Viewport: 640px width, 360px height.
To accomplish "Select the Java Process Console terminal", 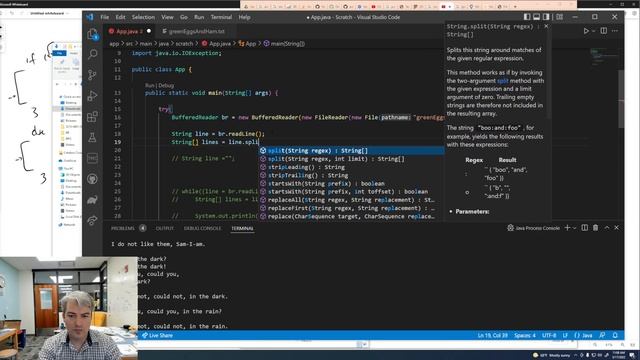I will (x=533, y=228).
